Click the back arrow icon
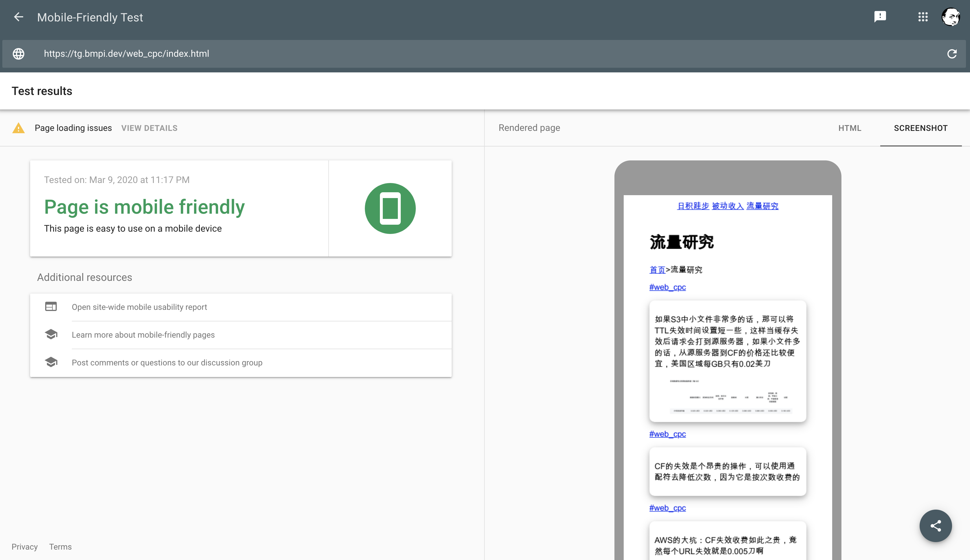Viewport: 970px width, 560px height. [x=19, y=17]
